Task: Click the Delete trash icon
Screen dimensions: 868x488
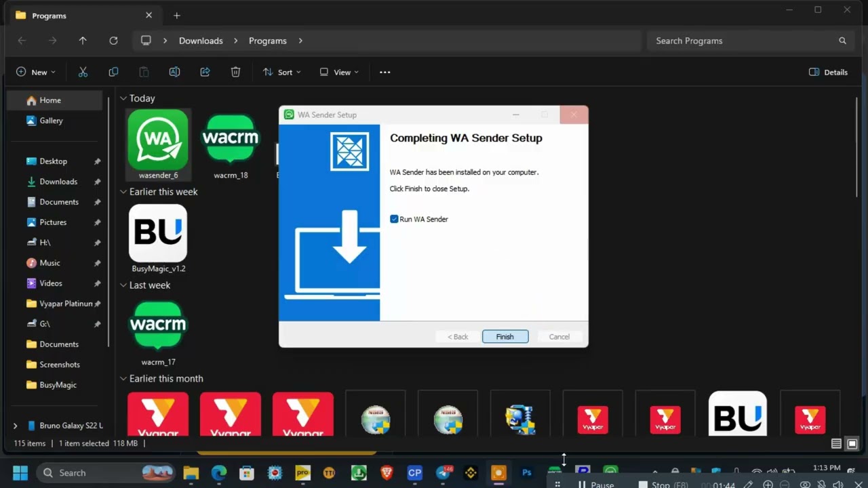Action: pyautogui.click(x=235, y=72)
